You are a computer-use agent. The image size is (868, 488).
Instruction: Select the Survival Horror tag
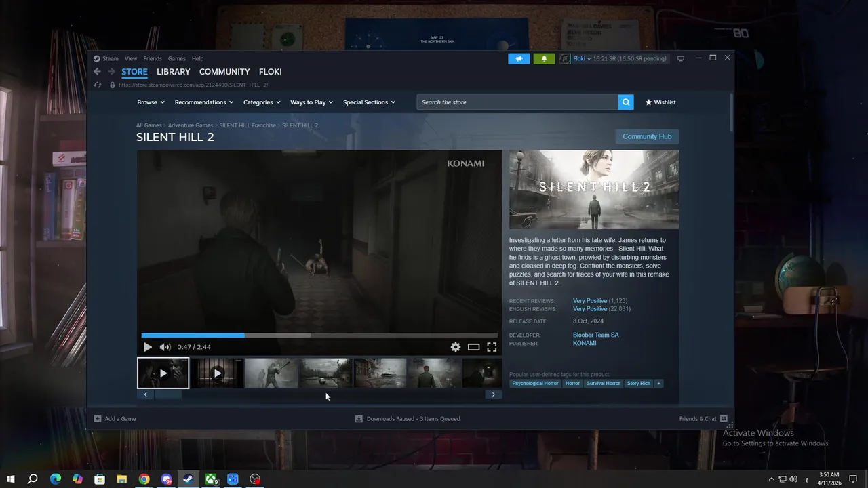point(604,383)
